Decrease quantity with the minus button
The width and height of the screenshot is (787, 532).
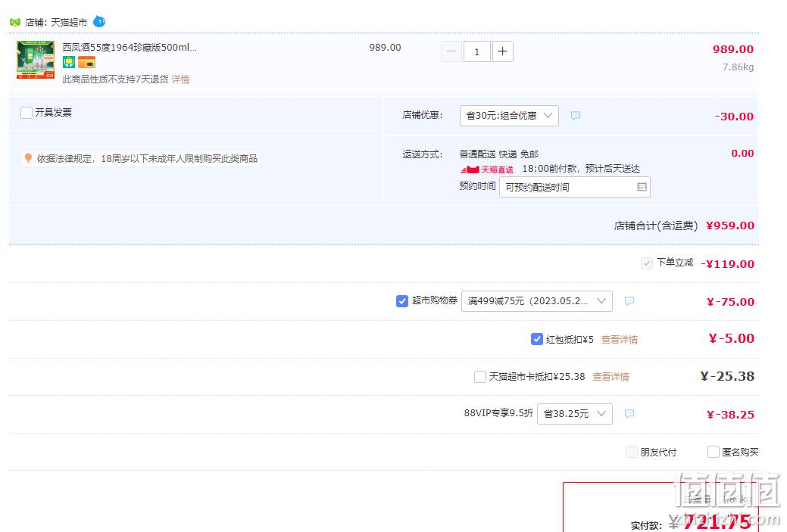(x=451, y=51)
